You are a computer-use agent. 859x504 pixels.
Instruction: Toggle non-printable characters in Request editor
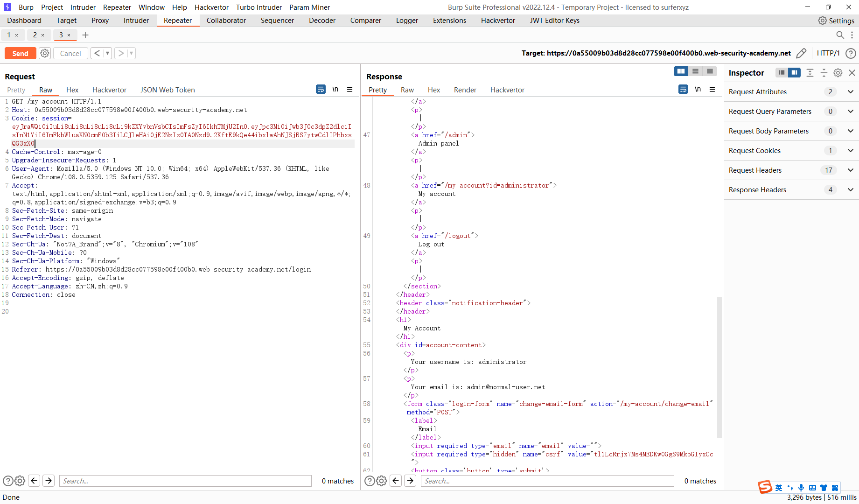click(x=335, y=89)
